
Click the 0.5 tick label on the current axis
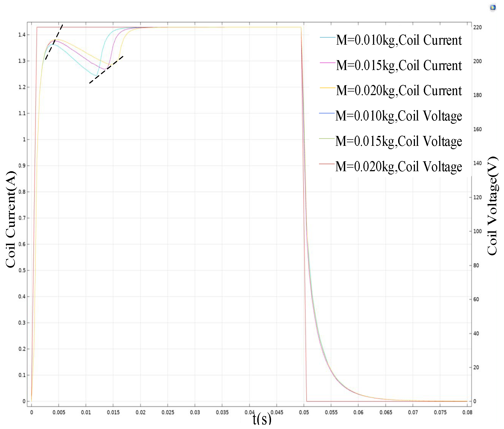point(22,270)
